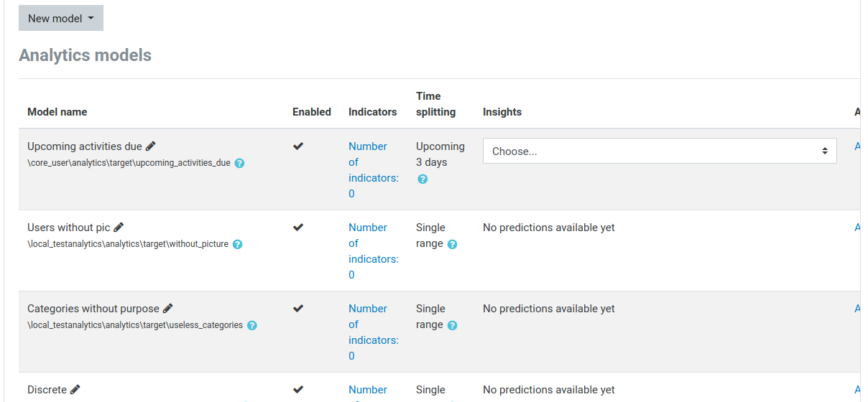Open indicators count for Upcoming activities due

pos(374,170)
